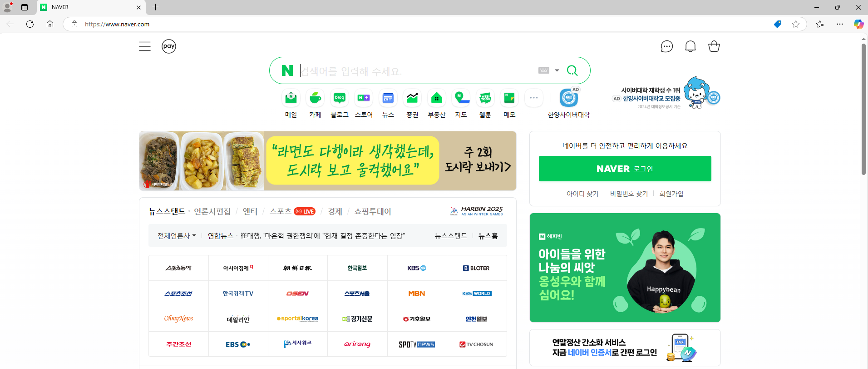Open the 한국일보 press logo
The width and height of the screenshot is (868, 369).
coord(357,268)
